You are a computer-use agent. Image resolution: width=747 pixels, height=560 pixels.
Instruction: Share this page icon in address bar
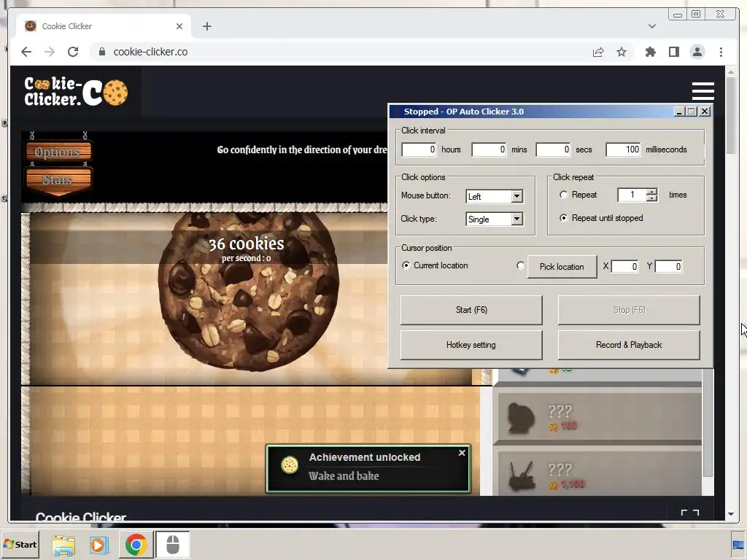coord(598,52)
